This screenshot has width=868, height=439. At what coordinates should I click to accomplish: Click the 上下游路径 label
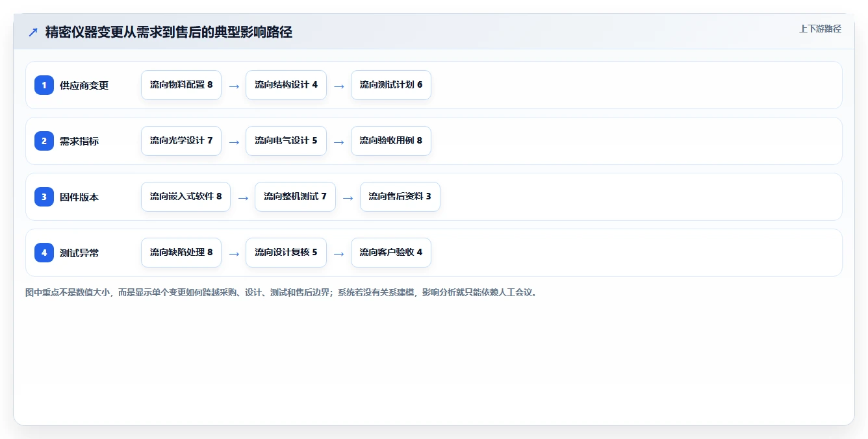pos(820,29)
